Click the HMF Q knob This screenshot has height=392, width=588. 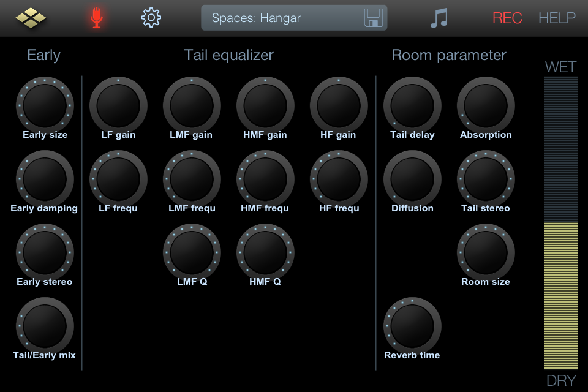click(x=265, y=252)
